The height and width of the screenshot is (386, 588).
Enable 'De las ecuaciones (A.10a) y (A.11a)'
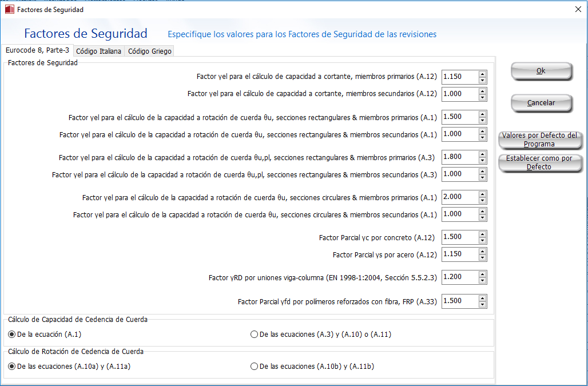click(13, 367)
